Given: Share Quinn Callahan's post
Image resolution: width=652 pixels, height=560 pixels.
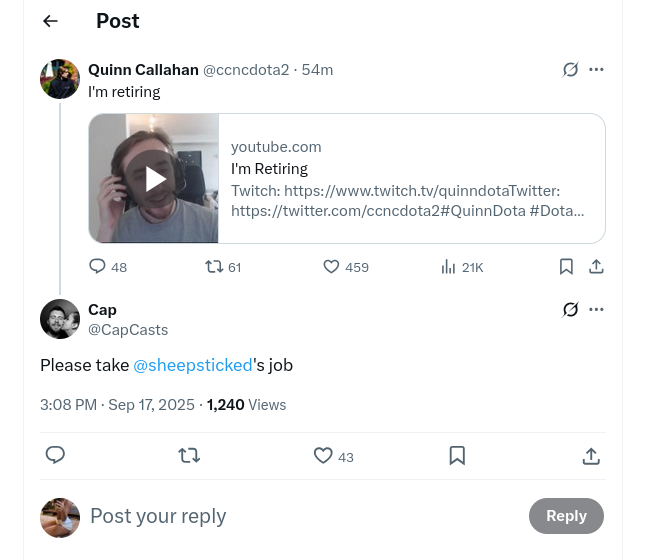Looking at the screenshot, I should [596, 266].
